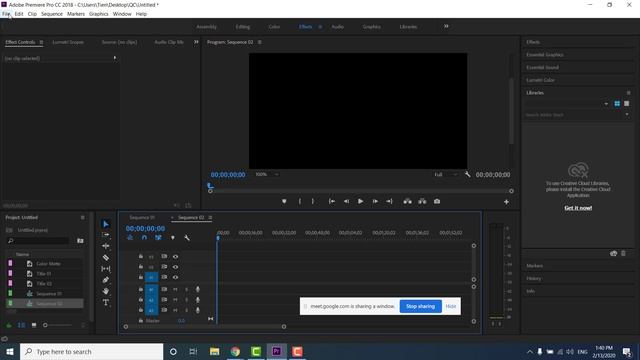The width and height of the screenshot is (640, 360).
Task: Open Essential Graphics panel
Action: coord(544,55)
